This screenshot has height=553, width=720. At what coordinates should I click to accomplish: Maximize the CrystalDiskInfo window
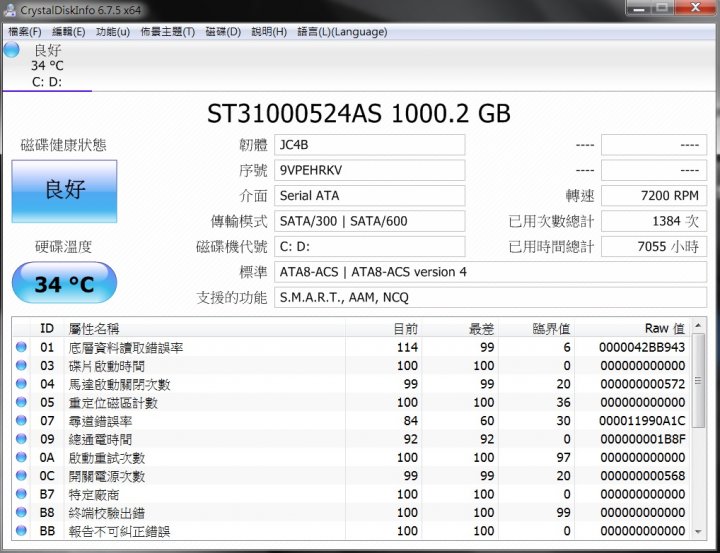click(662, 7)
